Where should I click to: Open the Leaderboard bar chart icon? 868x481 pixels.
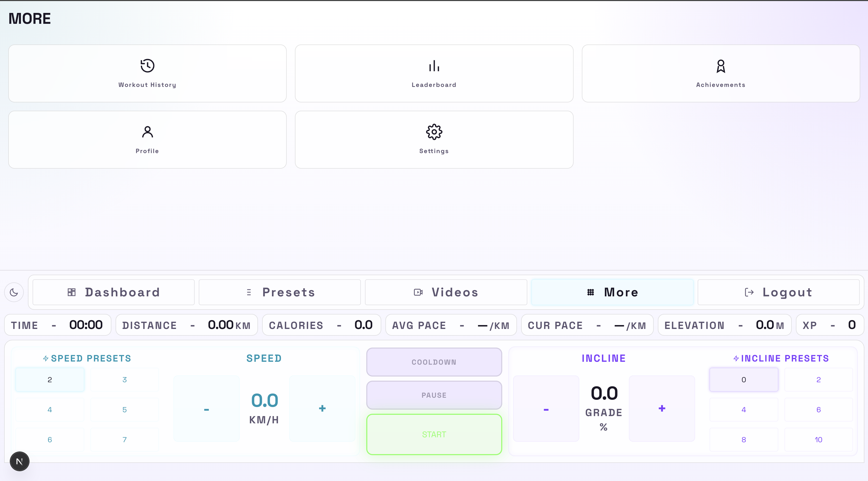coord(434,66)
